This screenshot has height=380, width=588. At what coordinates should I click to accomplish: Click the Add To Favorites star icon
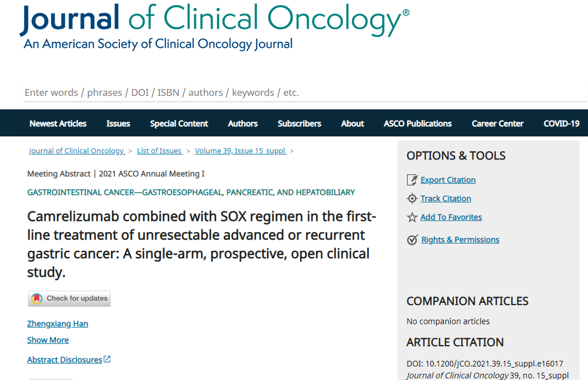412,217
